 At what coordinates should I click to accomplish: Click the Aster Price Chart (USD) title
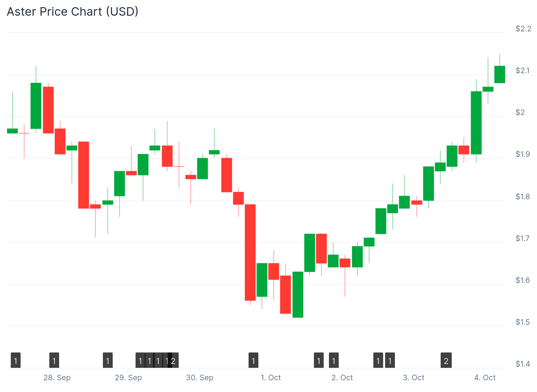(x=73, y=12)
